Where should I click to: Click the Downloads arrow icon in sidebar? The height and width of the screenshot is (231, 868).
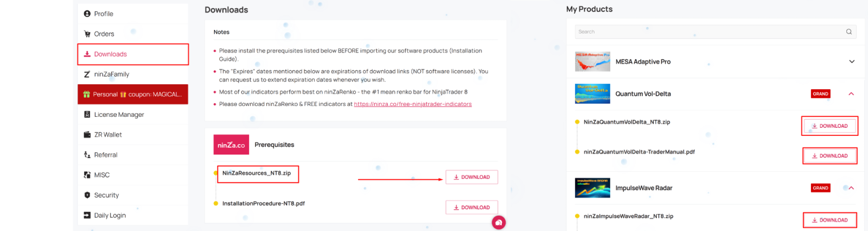(87, 54)
